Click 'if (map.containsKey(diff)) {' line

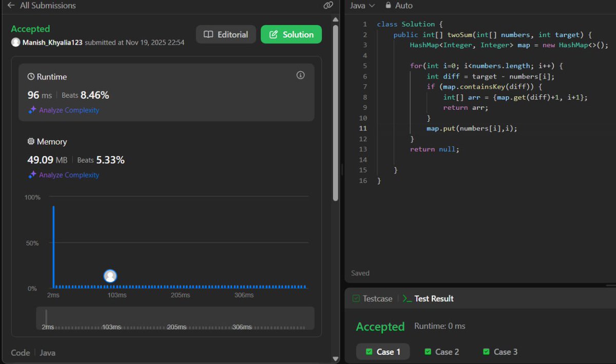click(x=484, y=86)
